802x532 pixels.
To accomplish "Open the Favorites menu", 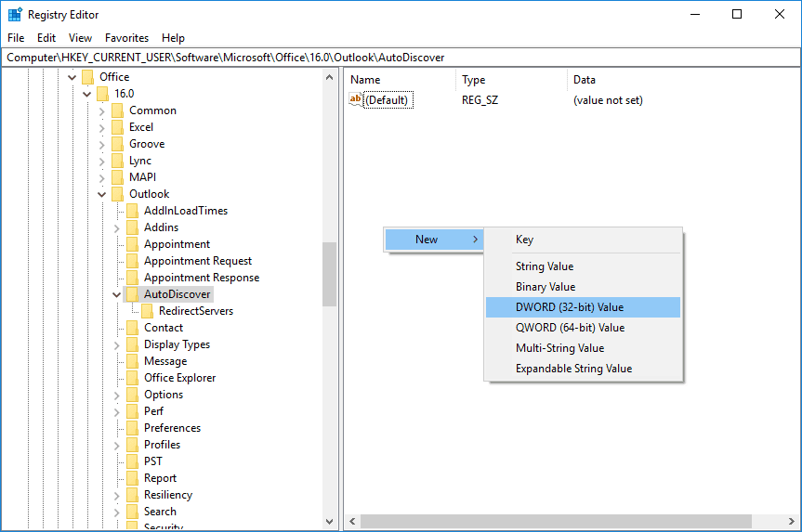I will pos(126,38).
